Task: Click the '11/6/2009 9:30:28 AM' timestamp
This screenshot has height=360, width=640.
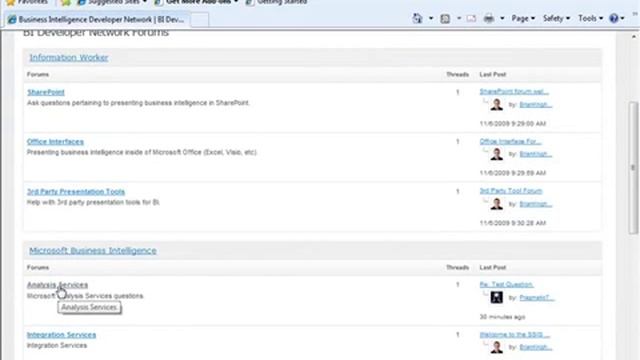Action: pos(513,223)
